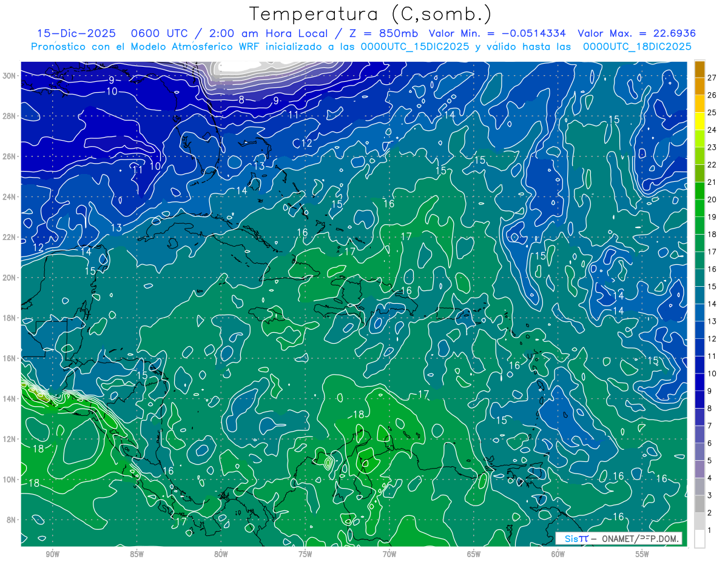
Task: Click the "14N" latitude axis label
Action: (x=10, y=399)
